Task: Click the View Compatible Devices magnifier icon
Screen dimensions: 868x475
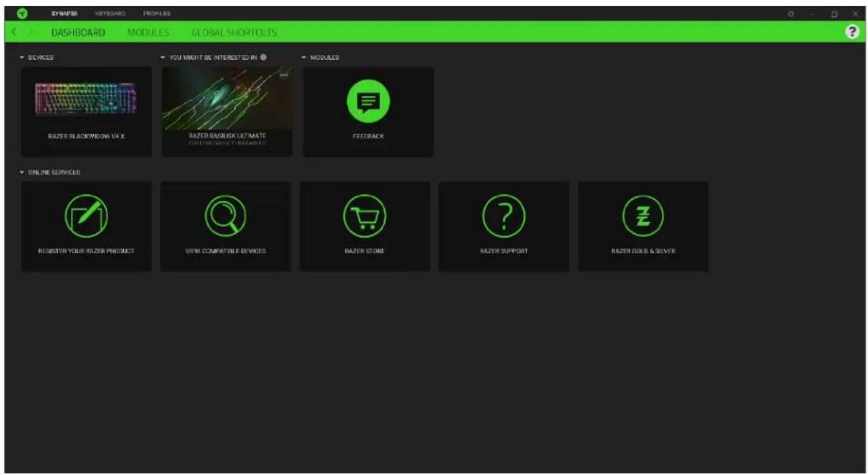Action: pos(225,216)
